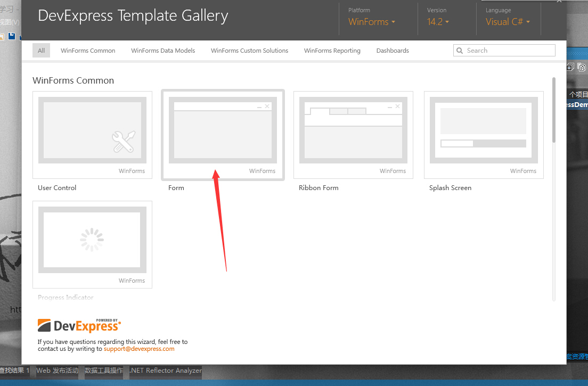Viewport: 588px width, 386px height.
Task: Pick the Ribbon Form template thumbnail
Action: tap(353, 135)
